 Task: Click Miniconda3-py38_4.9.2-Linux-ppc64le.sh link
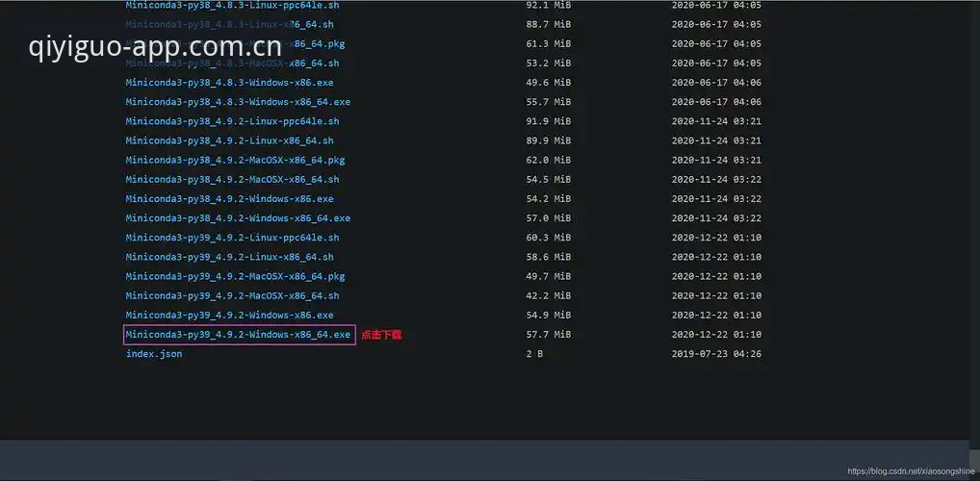click(x=233, y=122)
